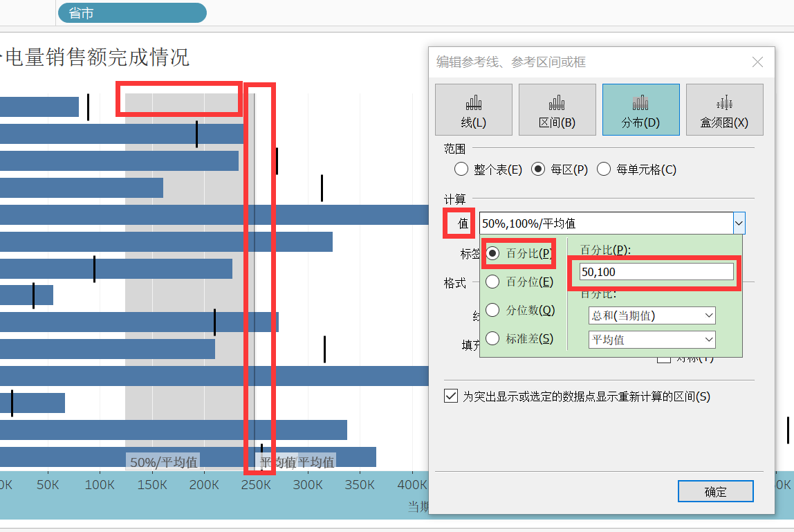The height and width of the screenshot is (532, 794).
Task: Choose 整个表(E) scope radio button
Action: (x=461, y=169)
